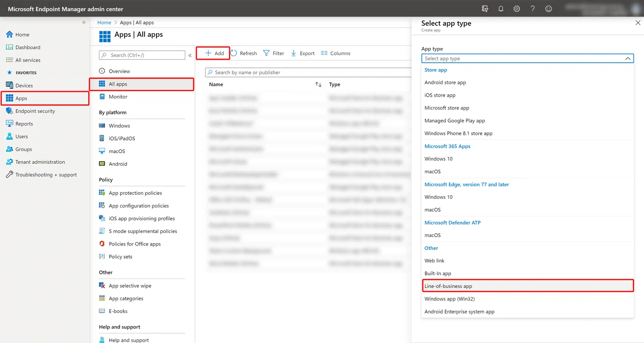Click the help question mark icon
Screen dimensions: 644x343
(x=533, y=9)
